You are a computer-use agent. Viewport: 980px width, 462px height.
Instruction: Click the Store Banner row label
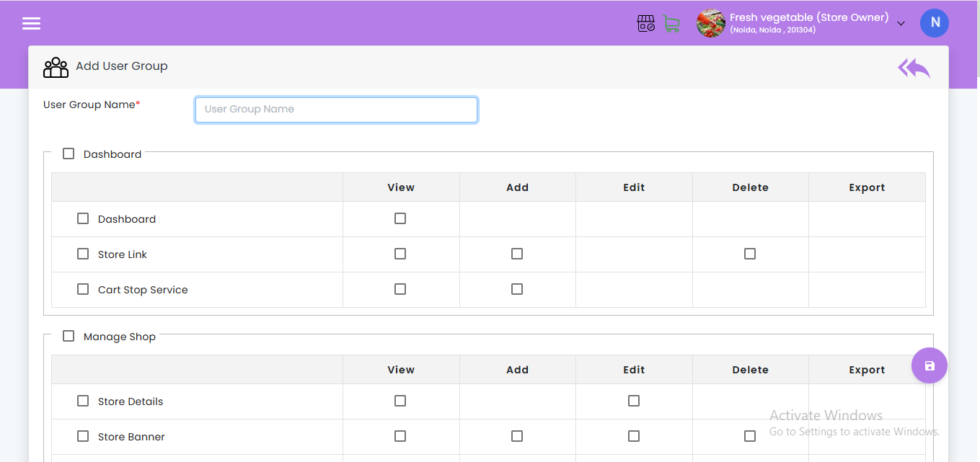pyautogui.click(x=131, y=437)
